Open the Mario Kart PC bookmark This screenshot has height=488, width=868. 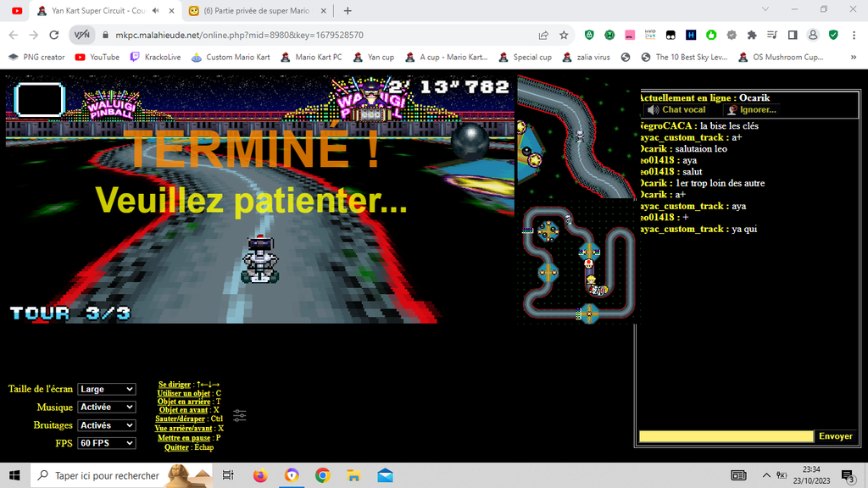311,57
